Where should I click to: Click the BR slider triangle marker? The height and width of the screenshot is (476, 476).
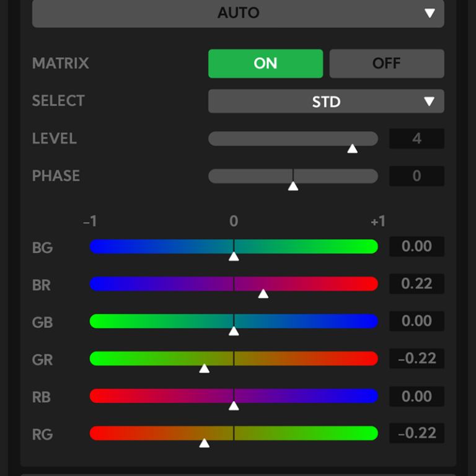click(263, 293)
